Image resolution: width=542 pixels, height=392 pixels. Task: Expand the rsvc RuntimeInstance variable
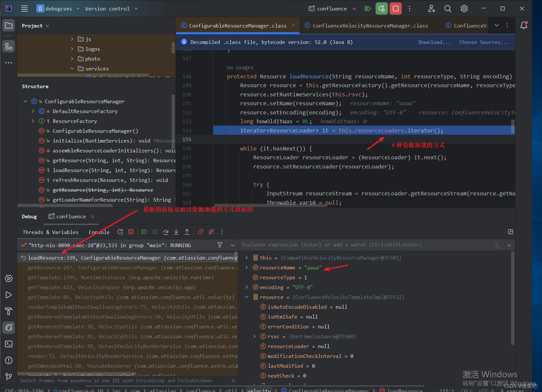(x=255, y=336)
